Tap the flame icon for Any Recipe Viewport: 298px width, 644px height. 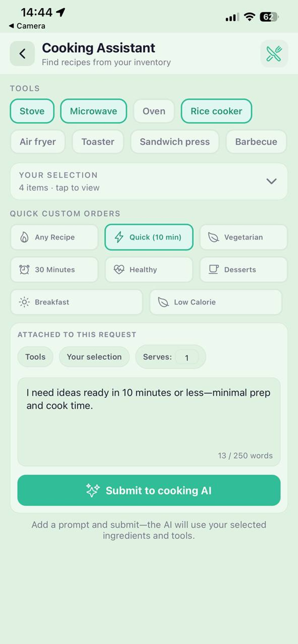pyautogui.click(x=24, y=237)
